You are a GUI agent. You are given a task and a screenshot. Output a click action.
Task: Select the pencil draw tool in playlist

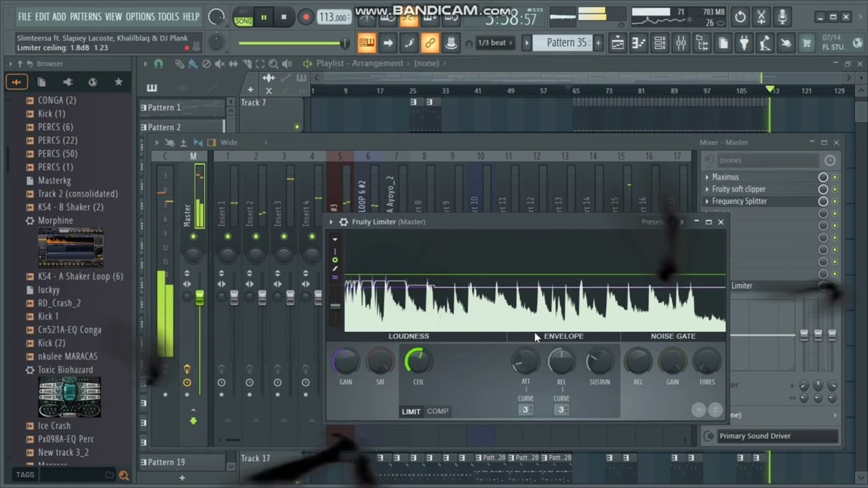pos(180,64)
